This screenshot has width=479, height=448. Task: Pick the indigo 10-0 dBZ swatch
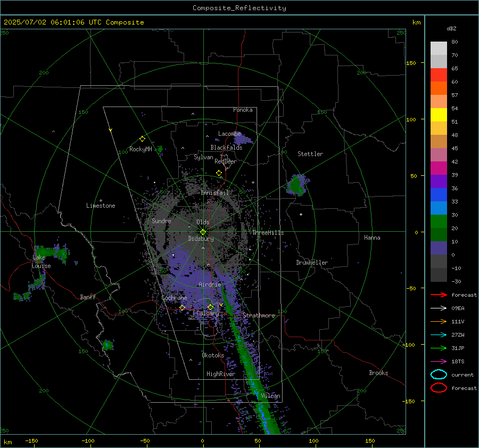[x=439, y=248]
